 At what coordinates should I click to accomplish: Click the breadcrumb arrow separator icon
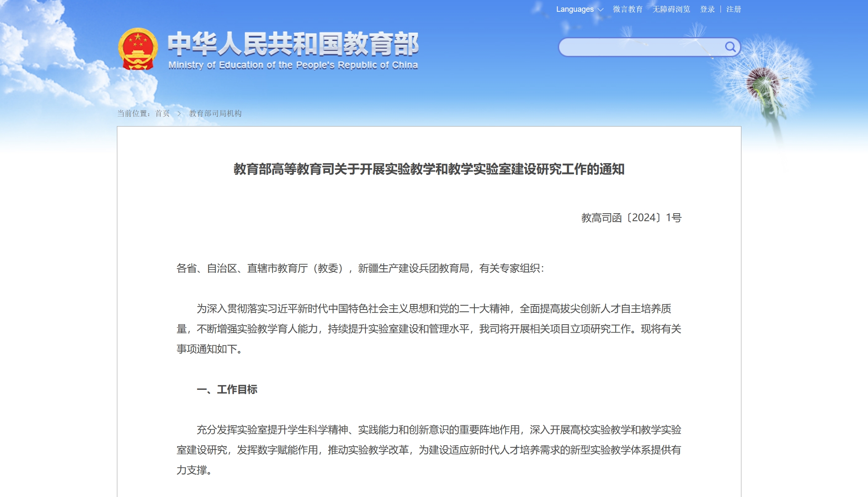(179, 114)
